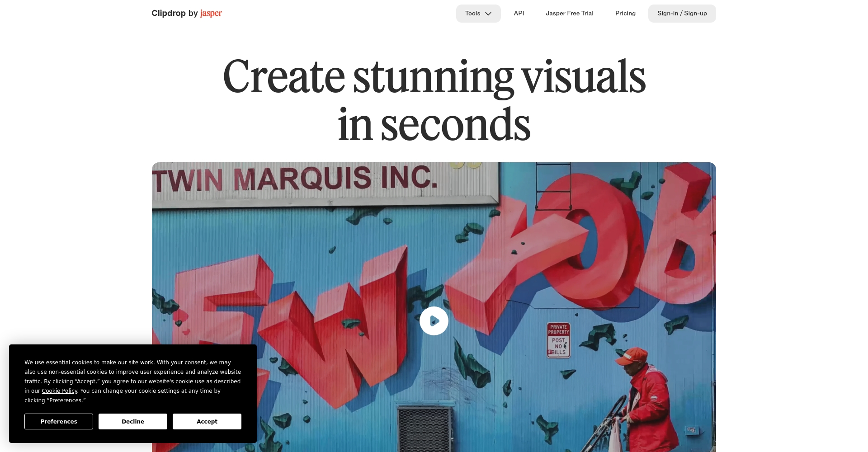868x452 pixels.
Task: Visit the Pricing page
Action: coord(625,14)
